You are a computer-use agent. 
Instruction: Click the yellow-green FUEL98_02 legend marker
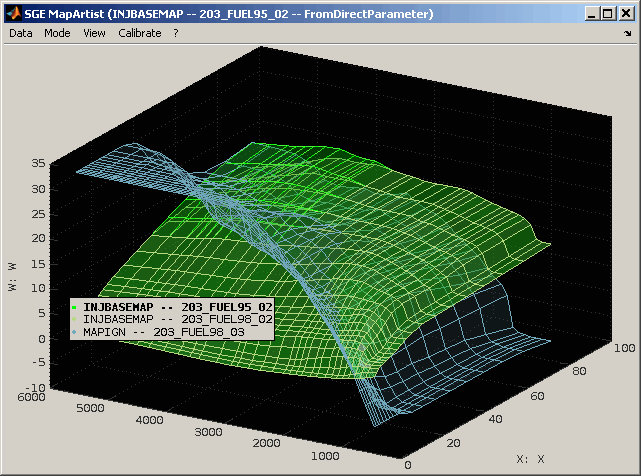(74, 319)
